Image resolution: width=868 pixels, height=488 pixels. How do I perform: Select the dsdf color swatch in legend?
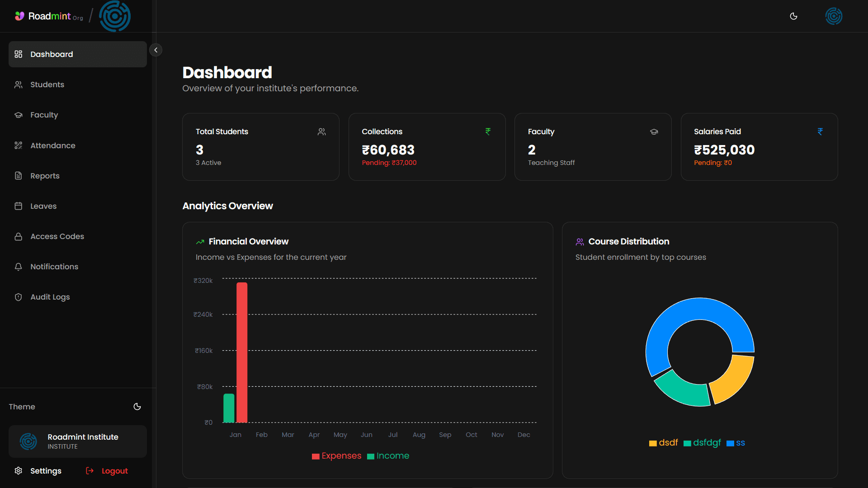point(653,443)
